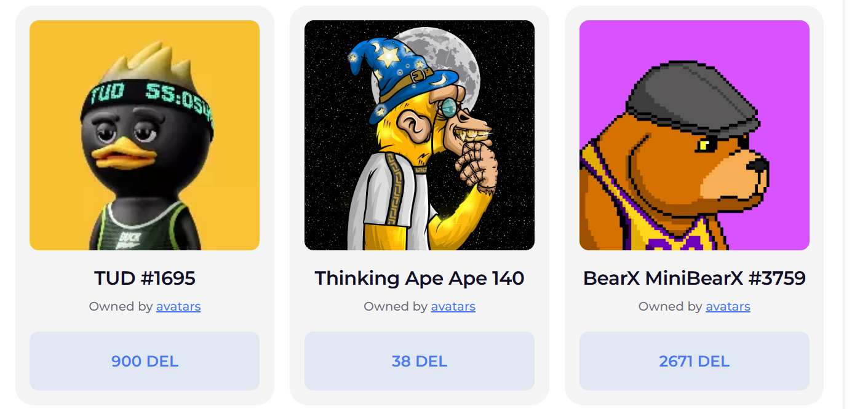Open avatars owner link under Thinking Ape
The width and height of the screenshot is (868, 409).
point(453,306)
